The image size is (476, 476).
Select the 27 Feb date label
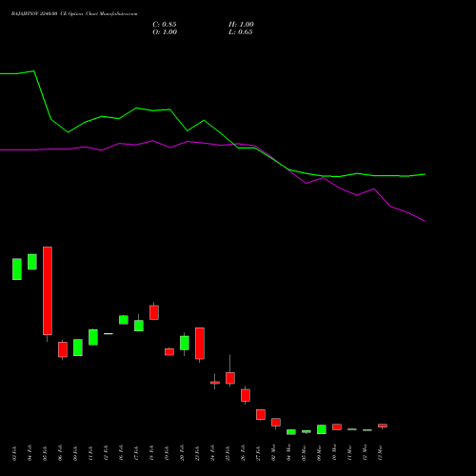[258, 453]
